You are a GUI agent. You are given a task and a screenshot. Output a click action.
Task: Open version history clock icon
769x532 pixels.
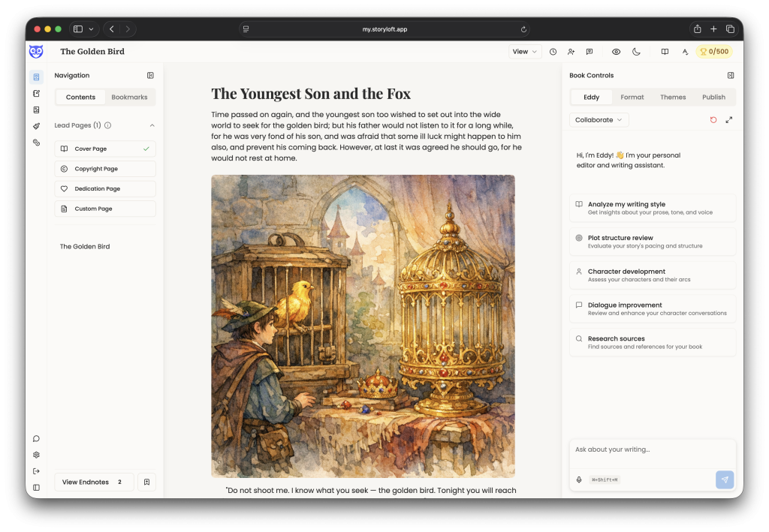coord(553,52)
